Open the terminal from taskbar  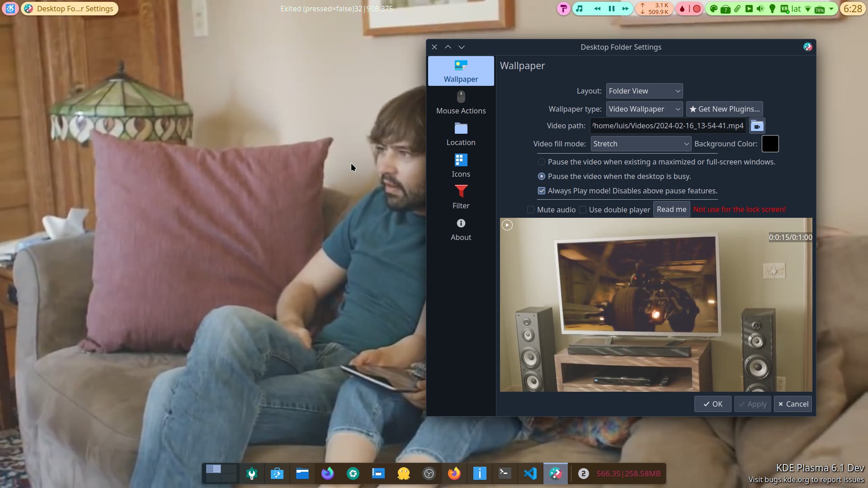click(505, 473)
